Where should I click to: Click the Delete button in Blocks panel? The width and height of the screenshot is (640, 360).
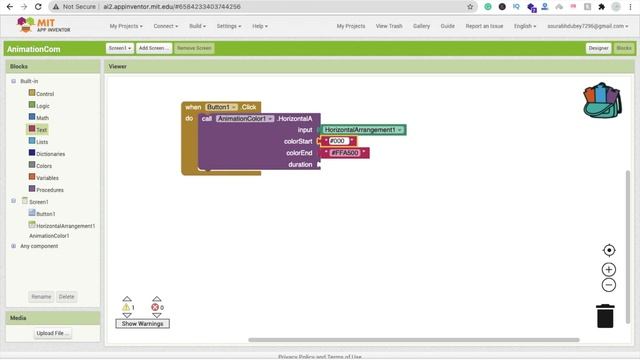coord(66,296)
